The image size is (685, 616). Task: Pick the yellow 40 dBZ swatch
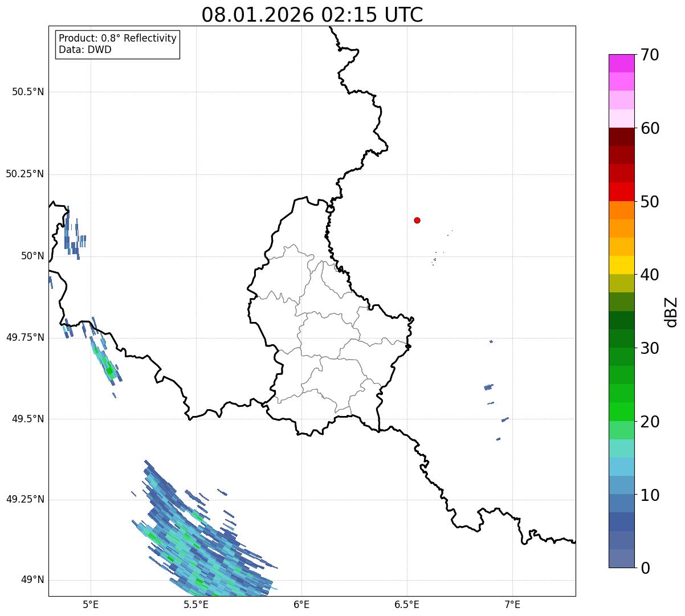[x=621, y=265]
